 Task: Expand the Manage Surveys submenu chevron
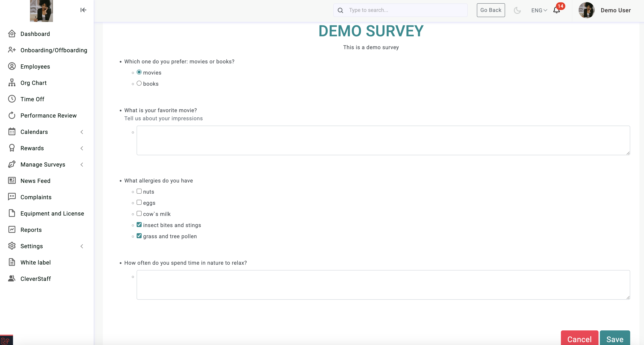[x=82, y=164]
